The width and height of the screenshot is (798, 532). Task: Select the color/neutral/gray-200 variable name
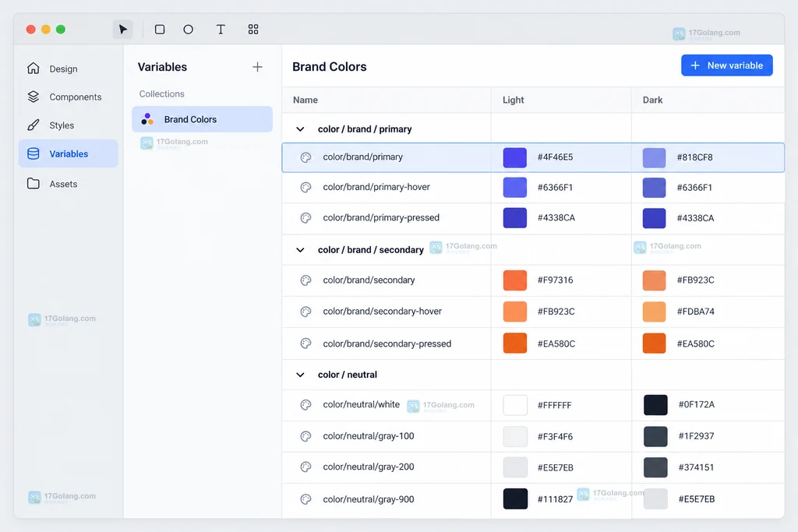pos(369,467)
